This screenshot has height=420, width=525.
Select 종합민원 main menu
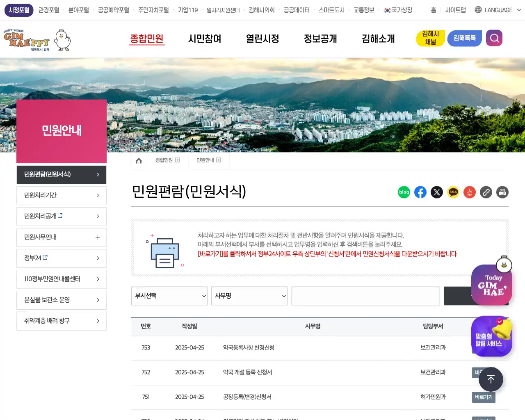(147, 39)
